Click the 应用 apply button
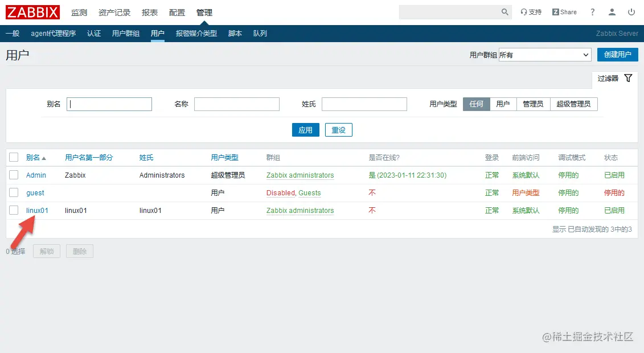The height and width of the screenshot is (353, 644). coord(306,130)
